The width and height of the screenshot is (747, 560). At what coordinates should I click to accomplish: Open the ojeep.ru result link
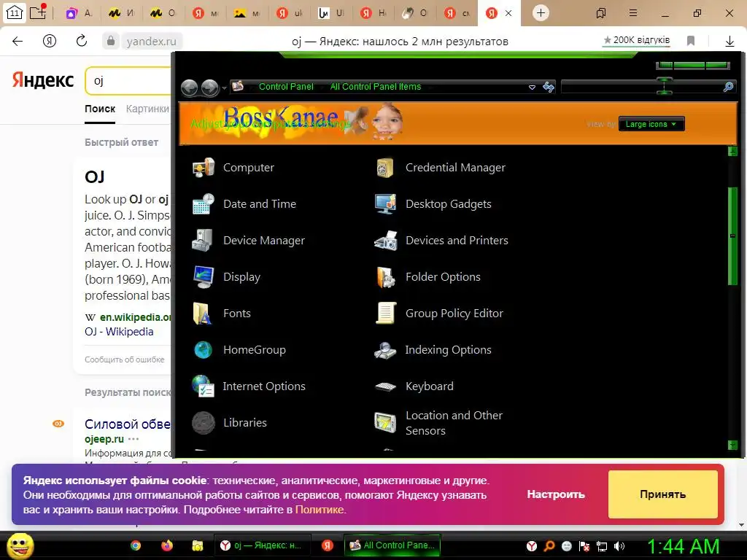[104, 439]
